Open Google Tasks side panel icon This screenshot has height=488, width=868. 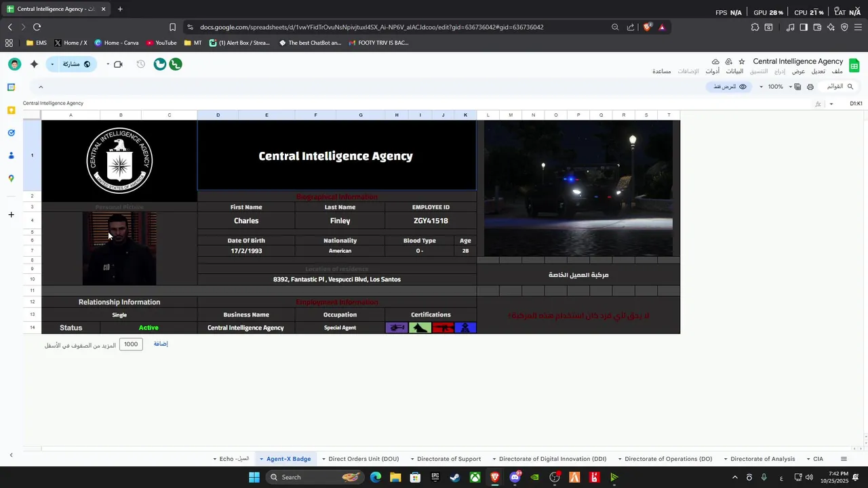click(11, 133)
